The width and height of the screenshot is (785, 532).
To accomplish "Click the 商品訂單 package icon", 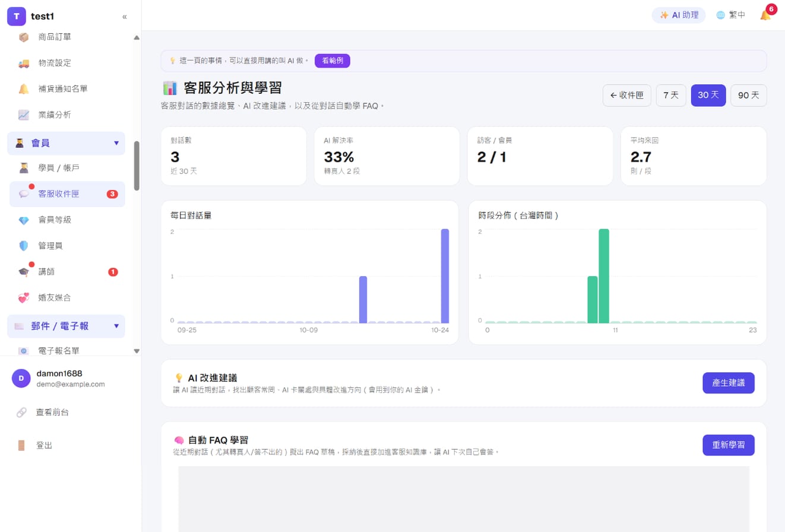I will tap(24, 37).
